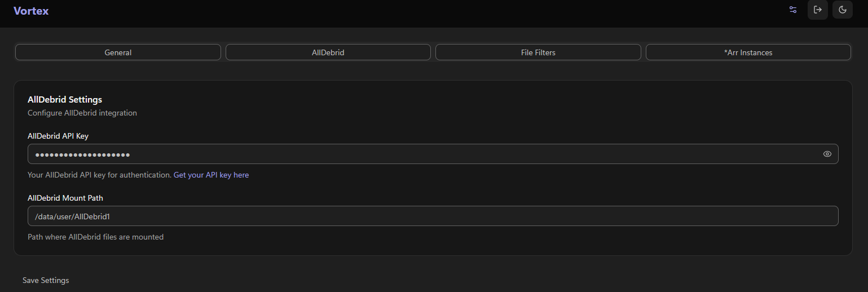Click the "Your AllDebrid API key for authentication" text
The width and height of the screenshot is (868, 292).
pyautogui.click(x=99, y=175)
